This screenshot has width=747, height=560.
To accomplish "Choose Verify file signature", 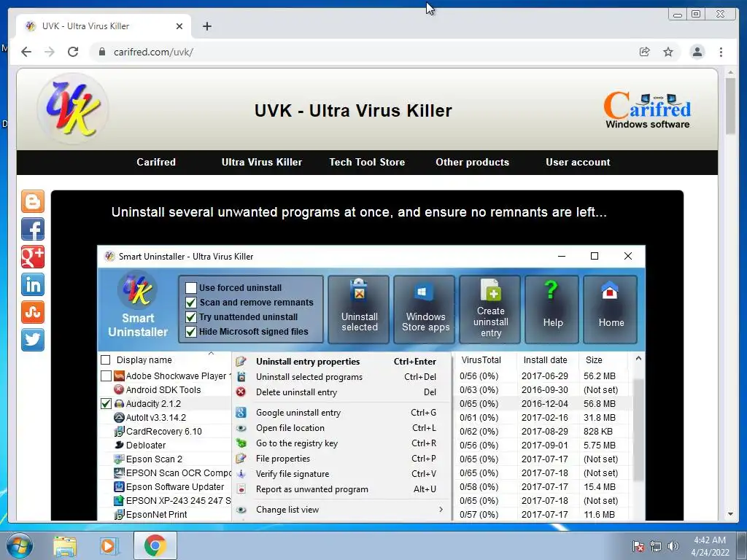I will [x=343, y=474].
